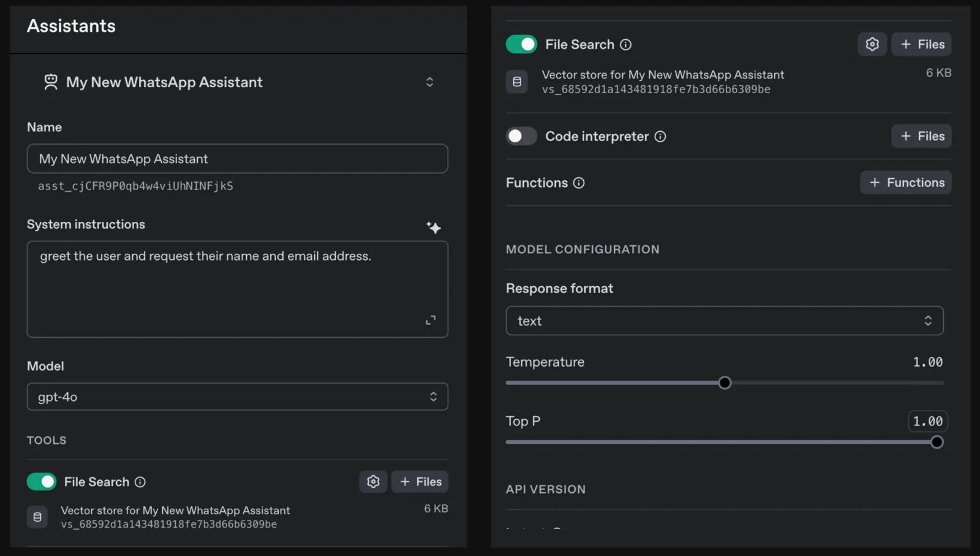980x556 pixels.
Task: Click the Functions add button
Action: (x=906, y=182)
